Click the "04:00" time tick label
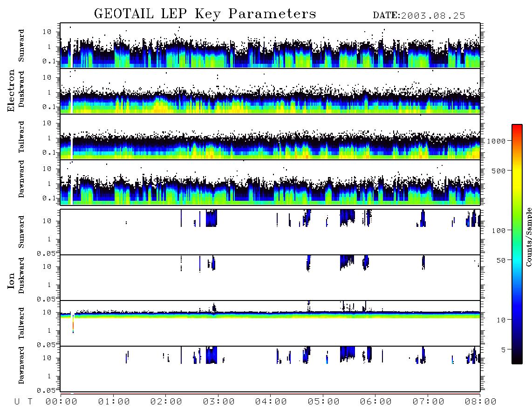This screenshot has height=410, width=532. point(271,402)
